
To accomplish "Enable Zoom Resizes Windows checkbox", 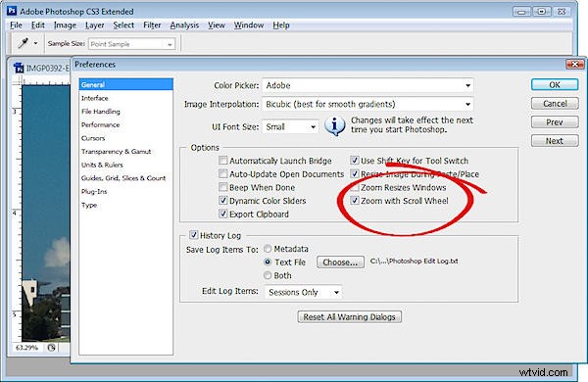I will (x=355, y=187).
